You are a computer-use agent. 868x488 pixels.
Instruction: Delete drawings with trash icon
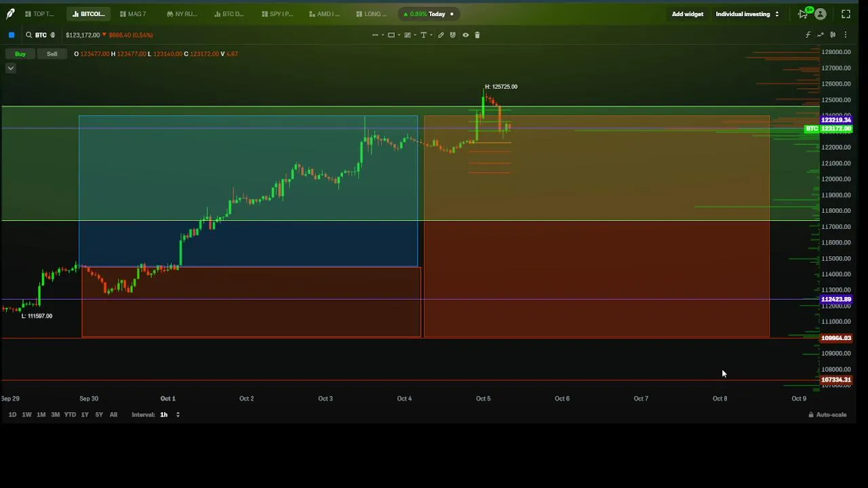click(x=477, y=35)
